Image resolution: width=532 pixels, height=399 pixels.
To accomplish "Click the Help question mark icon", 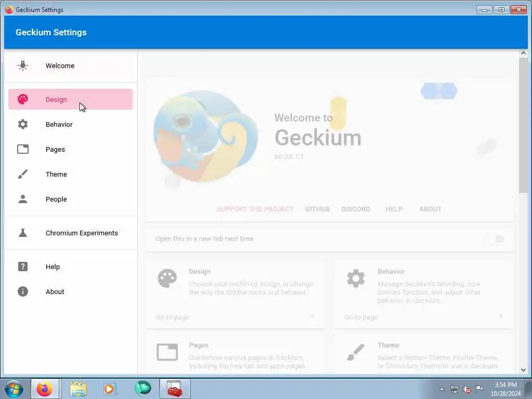I will coord(23,267).
